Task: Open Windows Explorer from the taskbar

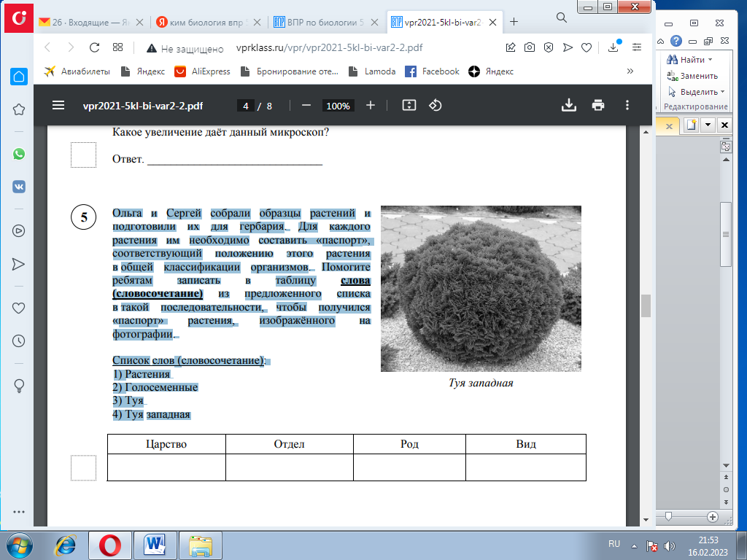Action: [x=201, y=545]
